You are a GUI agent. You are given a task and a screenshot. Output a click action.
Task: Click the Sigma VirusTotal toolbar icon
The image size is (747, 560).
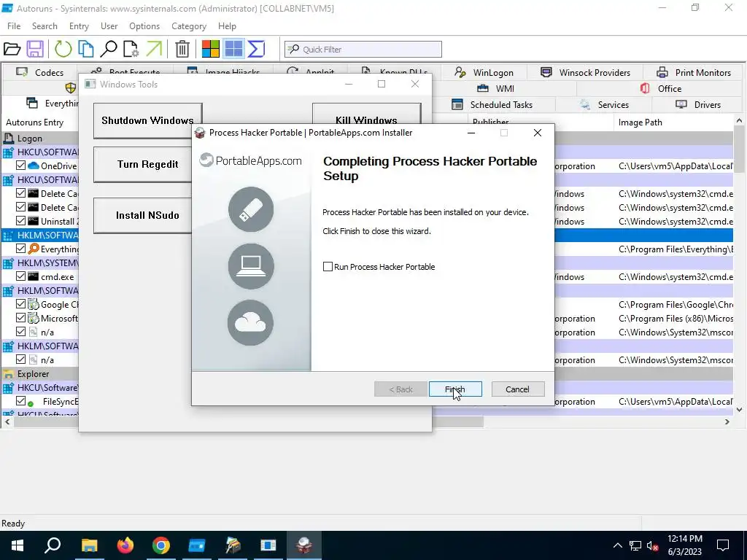pos(256,49)
